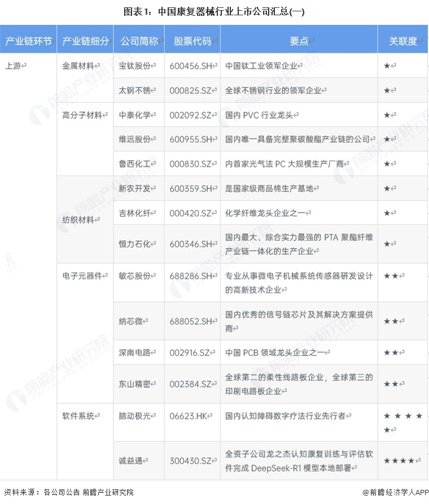Viewport: 429px width, 504px height.
Task: Click the one-star rating for 宝钛股份
Action: click(x=389, y=66)
